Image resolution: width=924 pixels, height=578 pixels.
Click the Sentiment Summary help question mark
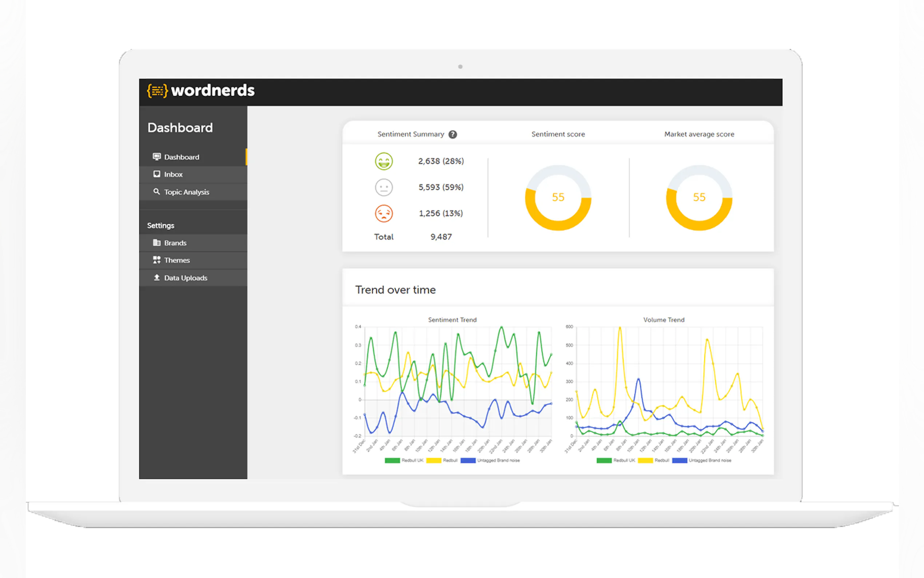pos(453,135)
